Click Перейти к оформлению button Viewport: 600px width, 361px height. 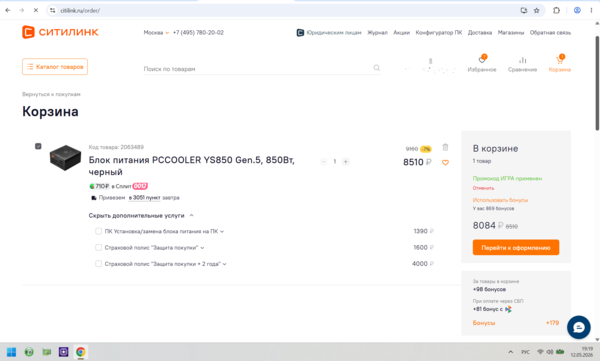516,247
